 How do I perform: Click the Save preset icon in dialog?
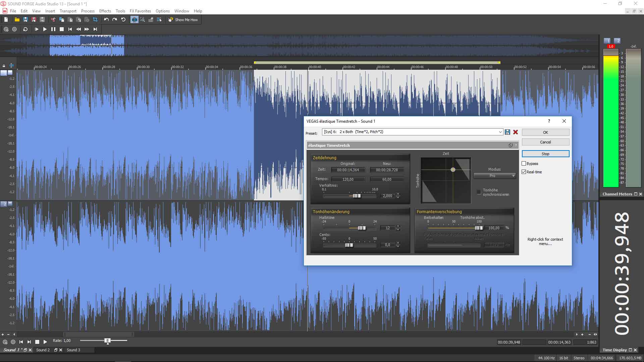(x=507, y=132)
